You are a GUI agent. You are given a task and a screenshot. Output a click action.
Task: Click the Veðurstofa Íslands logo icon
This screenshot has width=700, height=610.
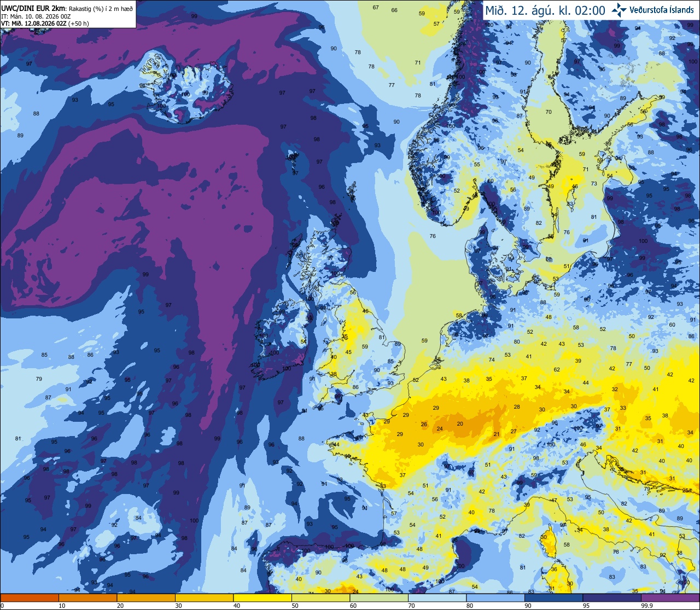tap(619, 9)
